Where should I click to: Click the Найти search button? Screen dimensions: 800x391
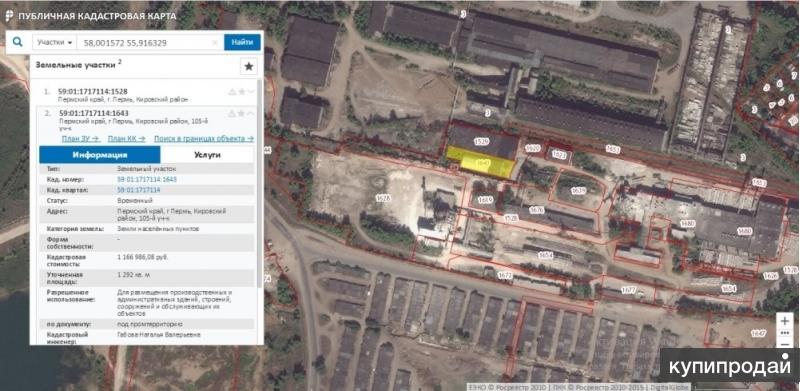point(242,42)
